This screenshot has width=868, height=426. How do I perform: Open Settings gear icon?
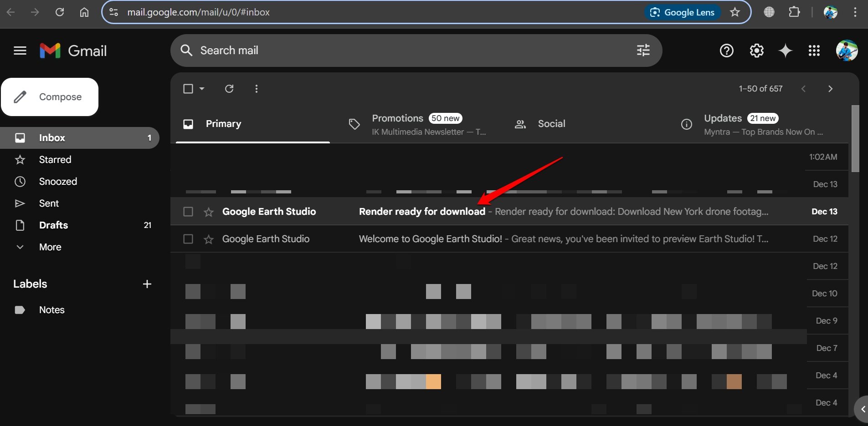coord(756,51)
